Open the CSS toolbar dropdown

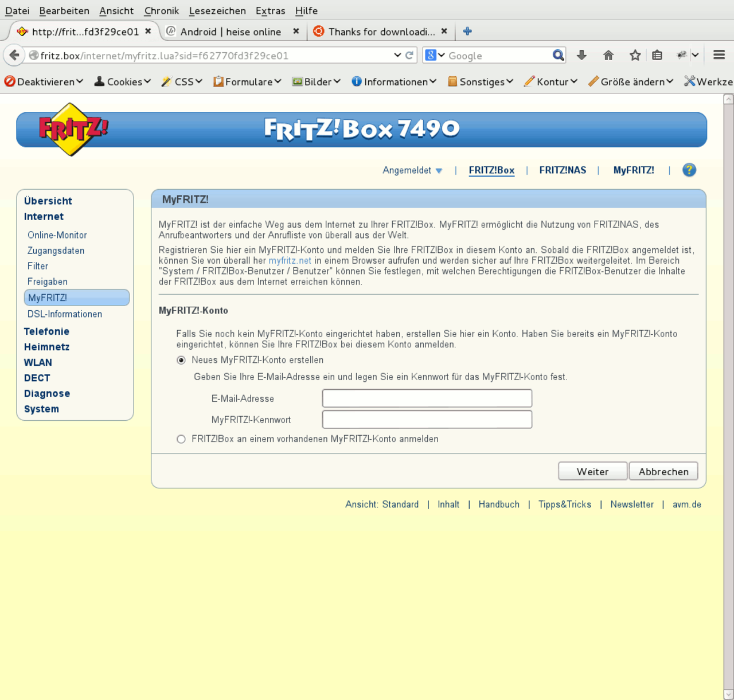(182, 81)
